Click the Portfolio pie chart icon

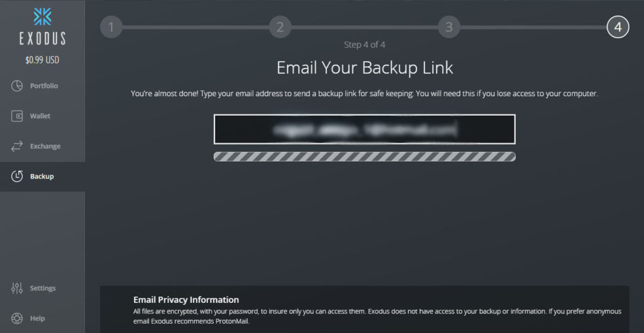18,86
